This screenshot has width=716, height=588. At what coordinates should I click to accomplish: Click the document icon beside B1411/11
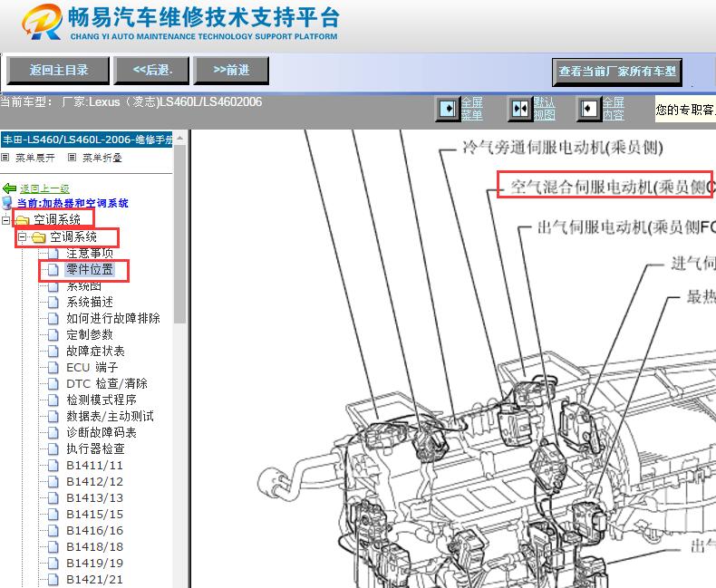53,465
